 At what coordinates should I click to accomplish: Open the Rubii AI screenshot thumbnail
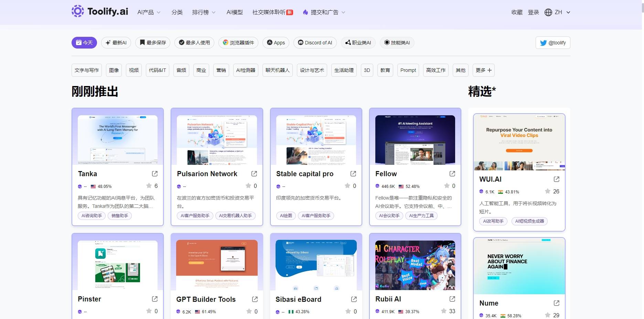tap(415, 265)
